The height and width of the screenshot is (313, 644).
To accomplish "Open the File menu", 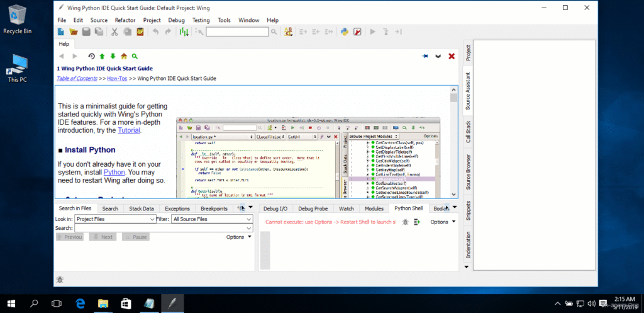I will coord(62,20).
